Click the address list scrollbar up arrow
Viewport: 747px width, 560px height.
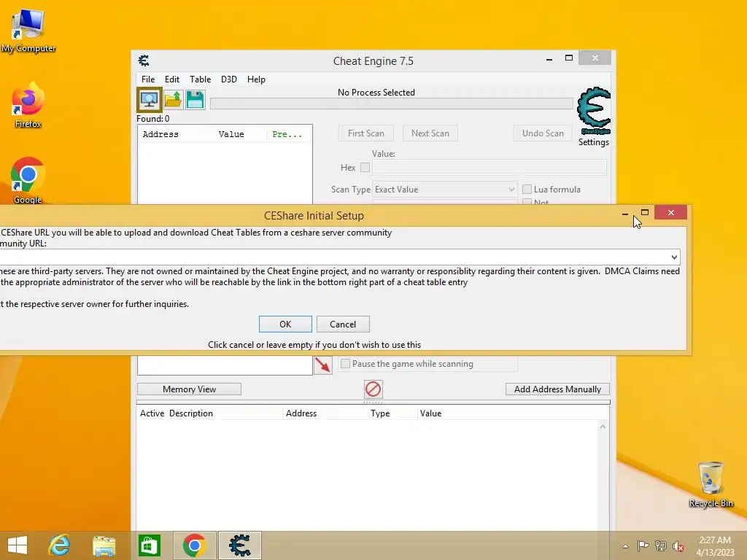(603, 427)
